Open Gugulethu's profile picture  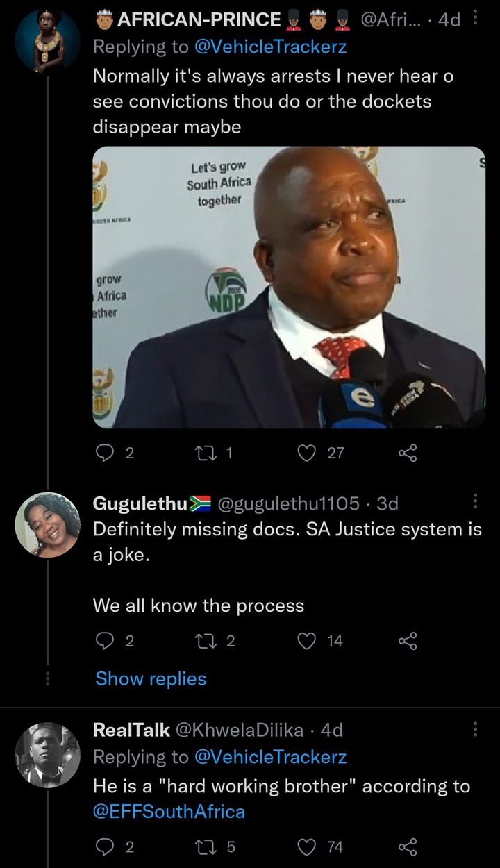coord(48,524)
